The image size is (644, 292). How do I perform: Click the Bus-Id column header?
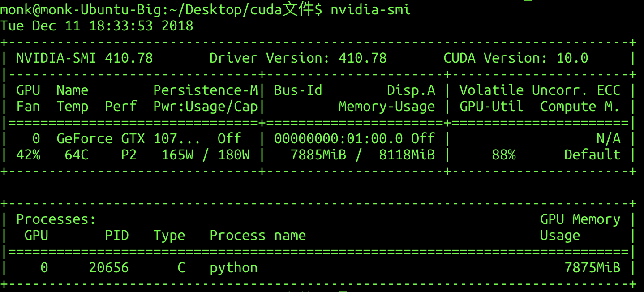(x=298, y=90)
